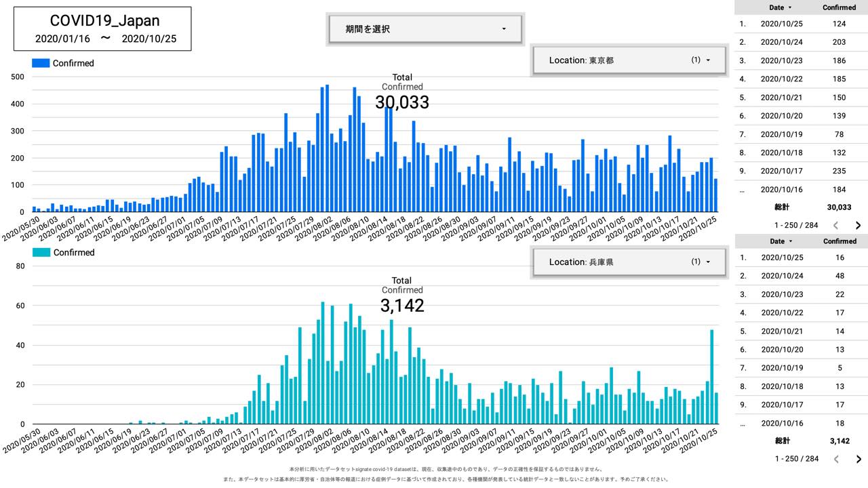Sort by Confirmed column in the Hyogo table
This screenshot has width=868, height=488.
click(x=839, y=241)
